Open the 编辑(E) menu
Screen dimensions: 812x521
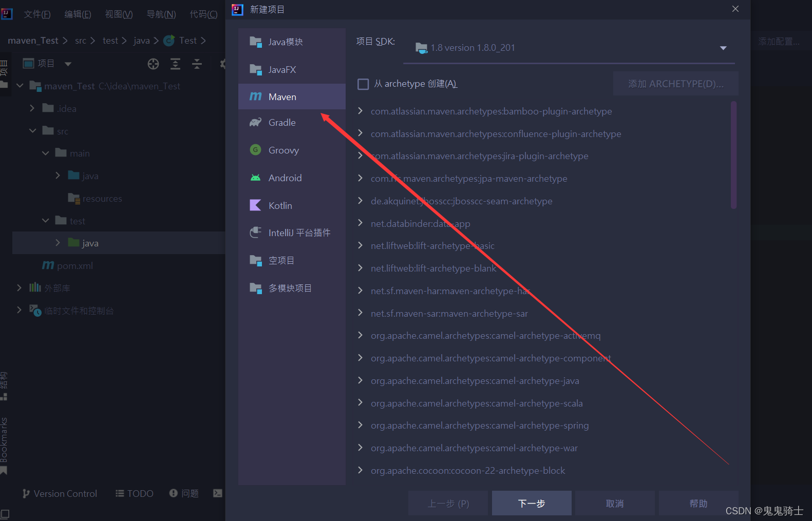point(78,14)
